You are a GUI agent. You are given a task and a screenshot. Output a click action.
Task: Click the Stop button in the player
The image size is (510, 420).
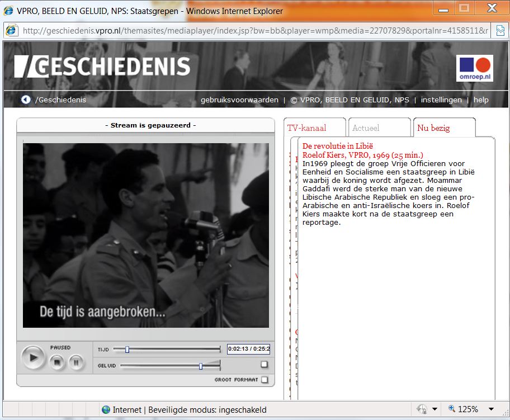[56, 362]
